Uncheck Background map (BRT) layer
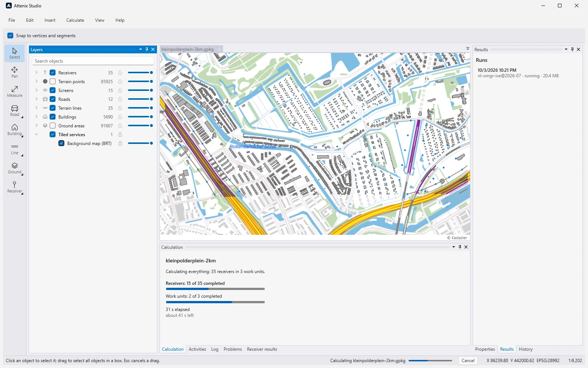 tap(61, 143)
